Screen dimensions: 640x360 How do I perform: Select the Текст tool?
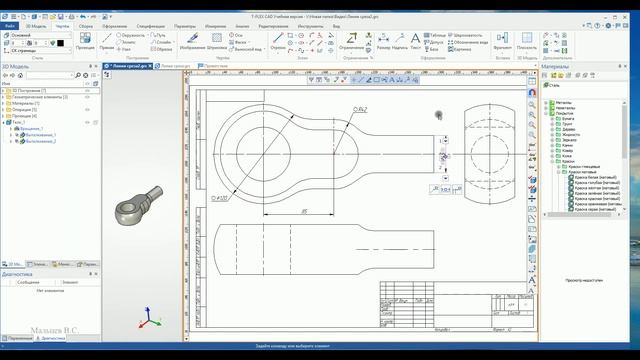(x=416, y=41)
